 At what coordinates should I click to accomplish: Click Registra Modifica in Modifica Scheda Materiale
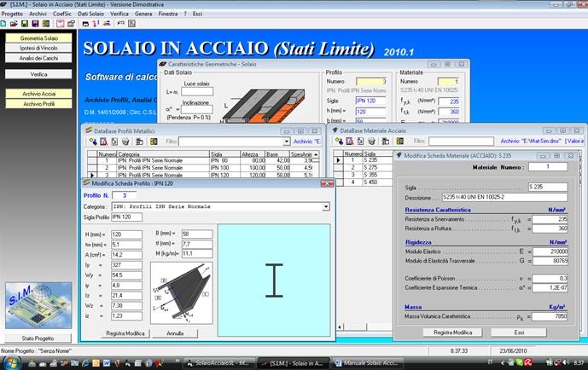452,332
